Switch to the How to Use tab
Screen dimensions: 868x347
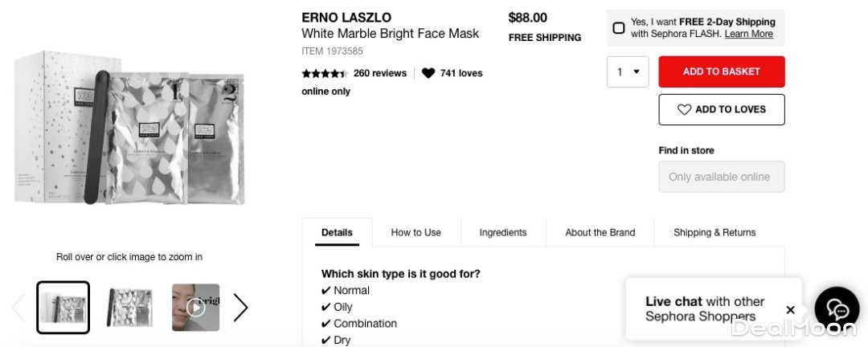[416, 232]
